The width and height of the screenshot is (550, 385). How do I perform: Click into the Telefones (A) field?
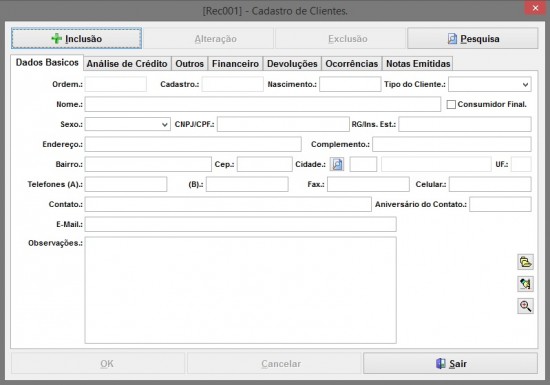(126, 184)
